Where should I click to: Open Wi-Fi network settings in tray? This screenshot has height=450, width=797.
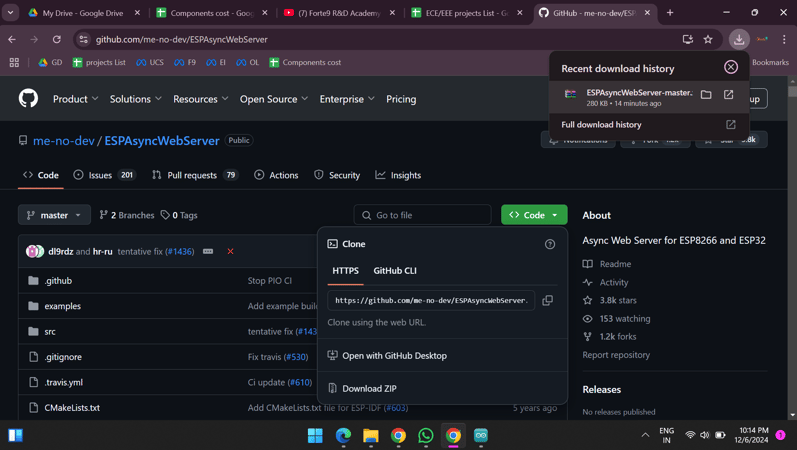point(690,435)
